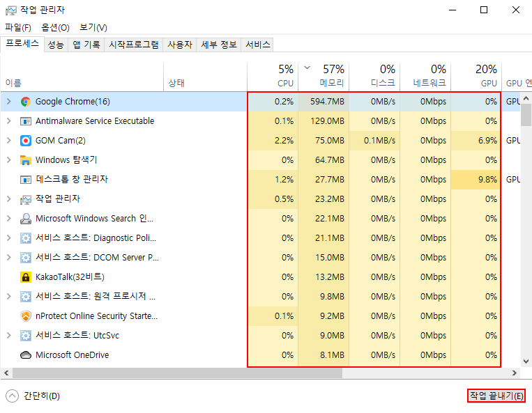This screenshot has width=532, height=413.
Task: Switch to the 성능 tab
Action: click(x=56, y=45)
